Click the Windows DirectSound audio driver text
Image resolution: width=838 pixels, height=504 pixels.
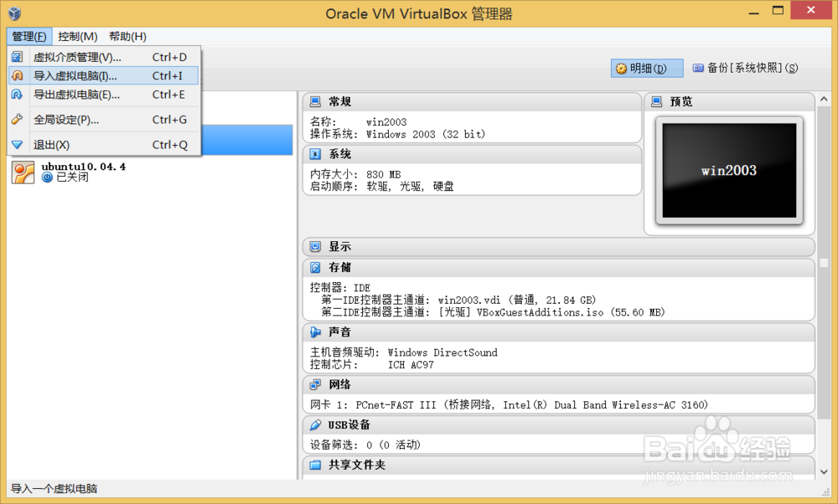tap(442, 352)
